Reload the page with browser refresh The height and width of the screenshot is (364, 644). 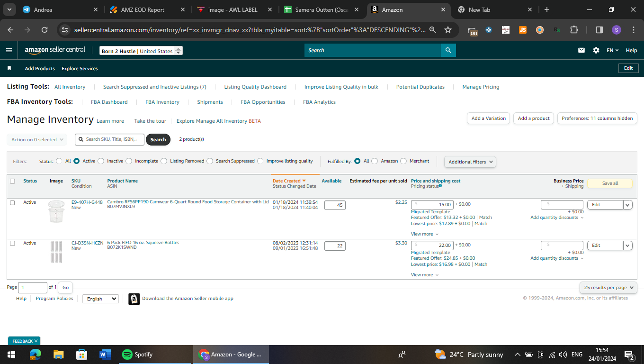[x=45, y=30]
